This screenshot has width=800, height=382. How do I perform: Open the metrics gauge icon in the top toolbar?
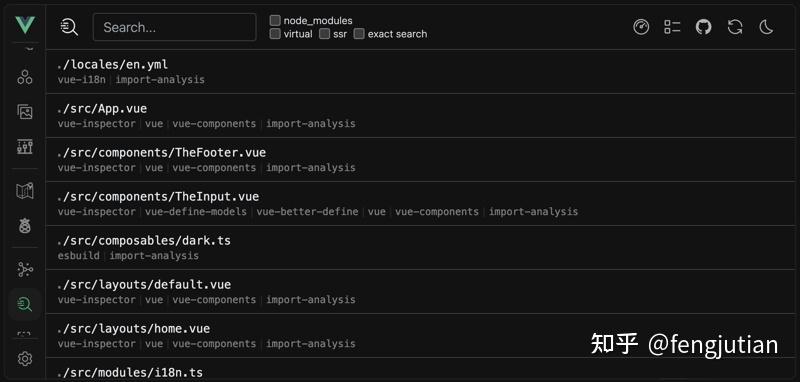[641, 27]
